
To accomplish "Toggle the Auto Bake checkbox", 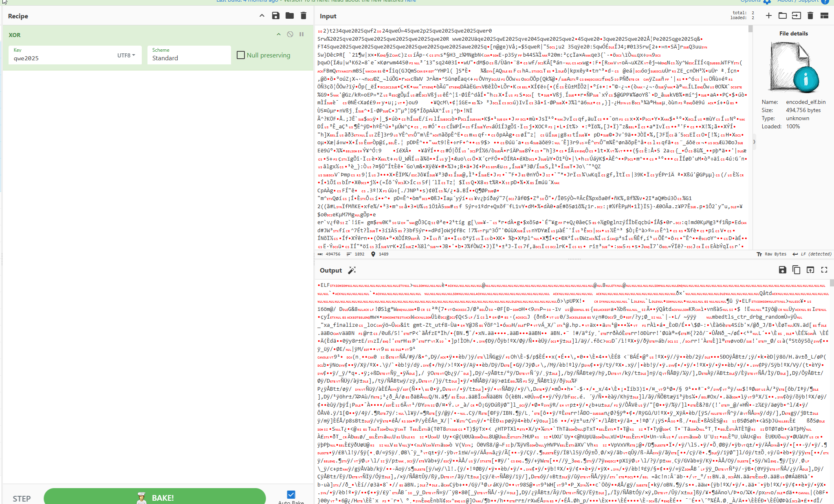I will tap(291, 495).
